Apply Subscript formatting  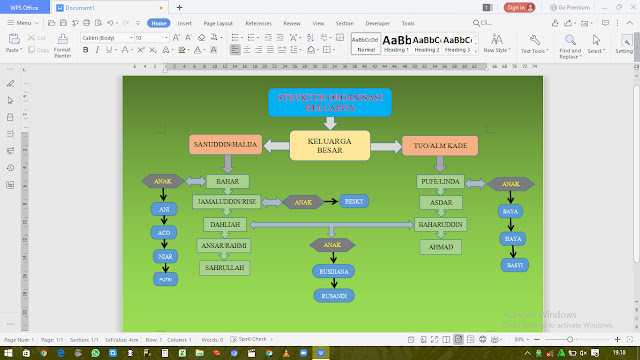tap(153, 50)
